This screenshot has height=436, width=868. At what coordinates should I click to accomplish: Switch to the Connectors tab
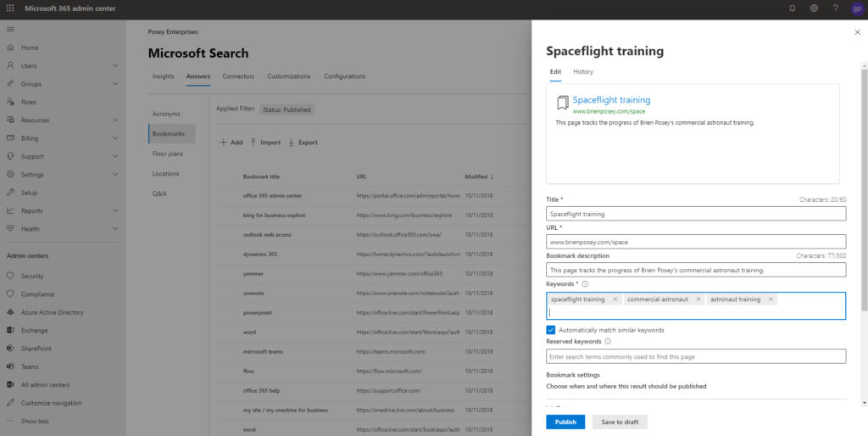238,76
